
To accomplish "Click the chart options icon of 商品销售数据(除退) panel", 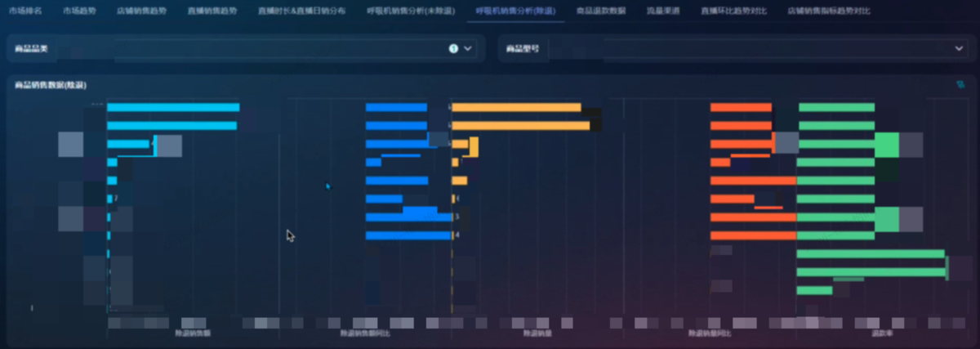I will pos(960,84).
